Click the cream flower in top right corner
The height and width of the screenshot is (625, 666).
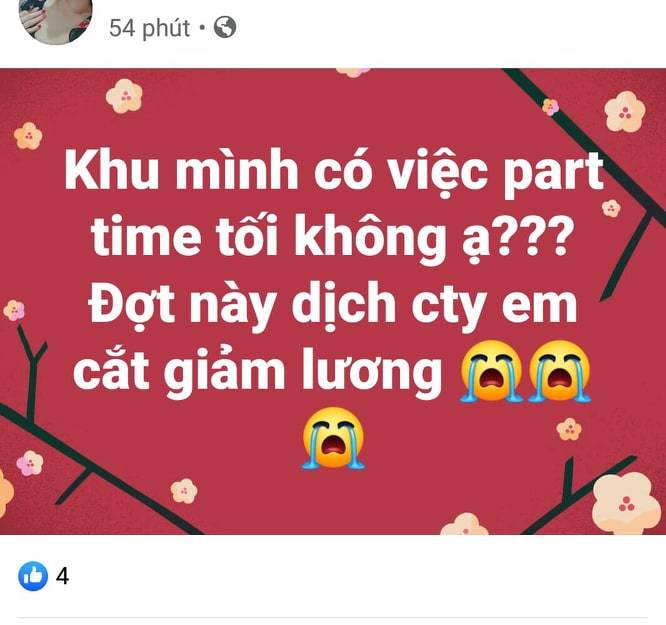point(625,112)
